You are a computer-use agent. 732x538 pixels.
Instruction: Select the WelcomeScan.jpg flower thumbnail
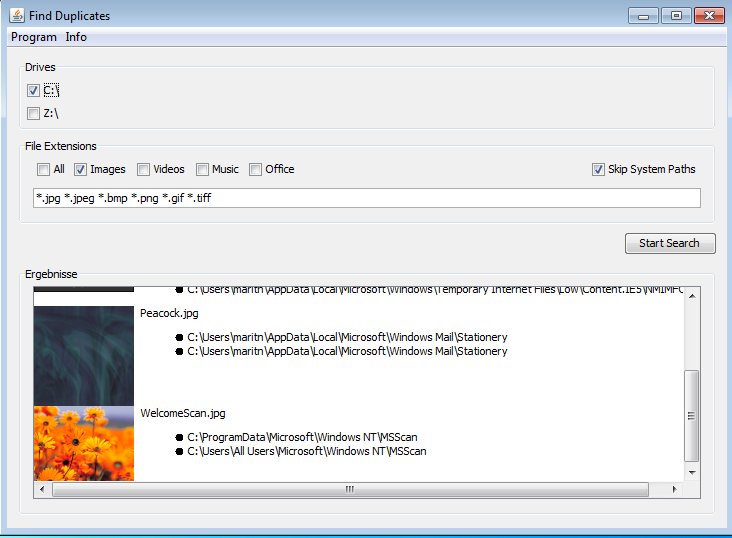(83, 442)
